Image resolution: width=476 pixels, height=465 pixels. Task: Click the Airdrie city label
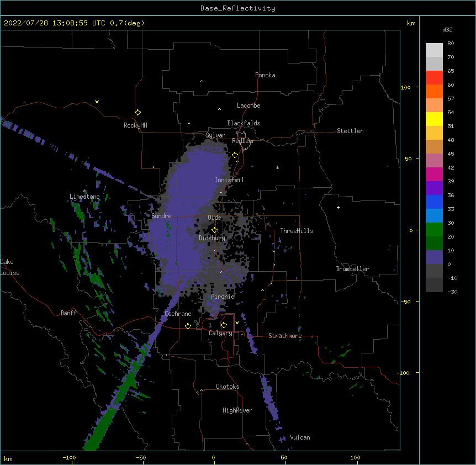[x=223, y=297]
